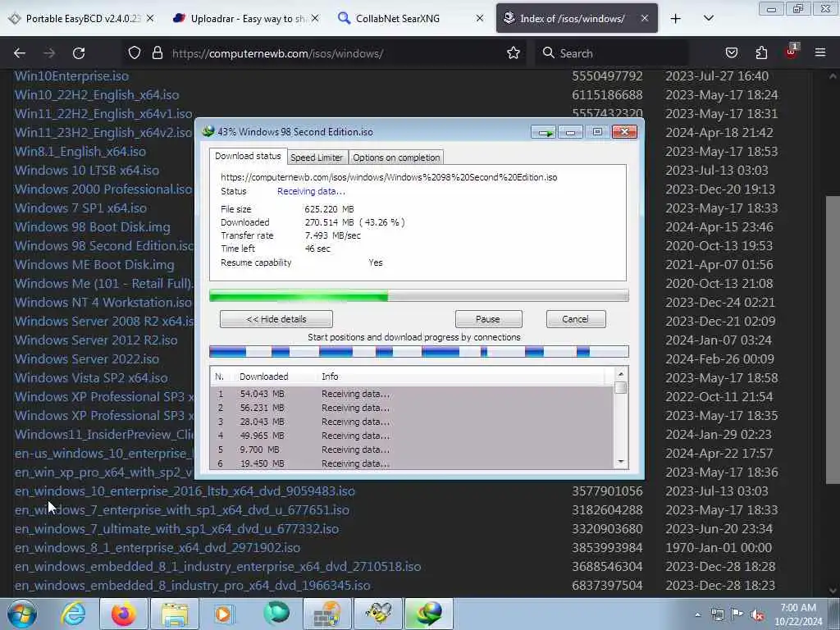Click the Info column header
Viewport: 840px width, 630px height.
[330, 377]
